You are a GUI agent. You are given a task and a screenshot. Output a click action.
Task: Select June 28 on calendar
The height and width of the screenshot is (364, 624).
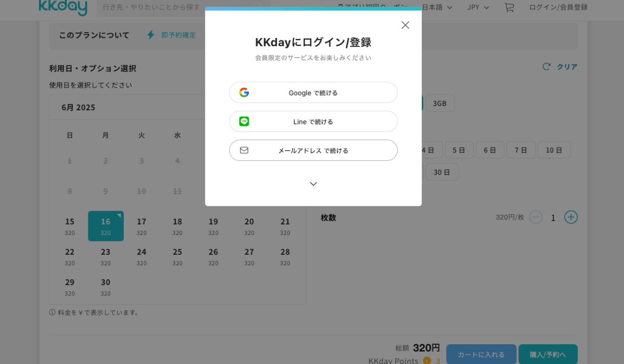coord(285,256)
